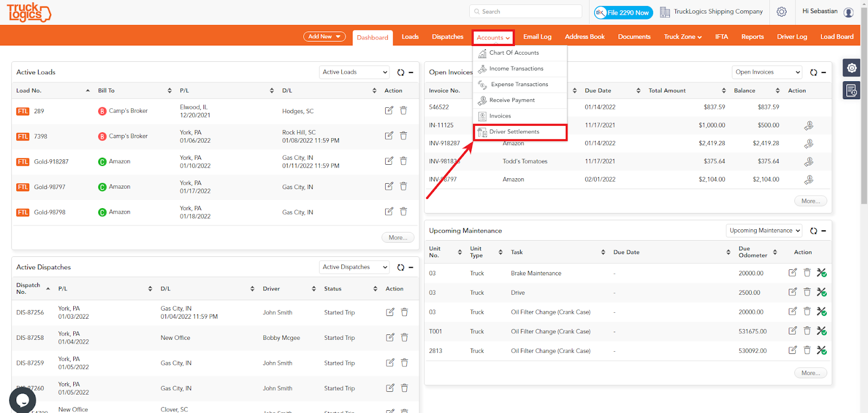Edit load Gold-98798
Image resolution: width=868 pixels, height=413 pixels.
[x=389, y=211]
